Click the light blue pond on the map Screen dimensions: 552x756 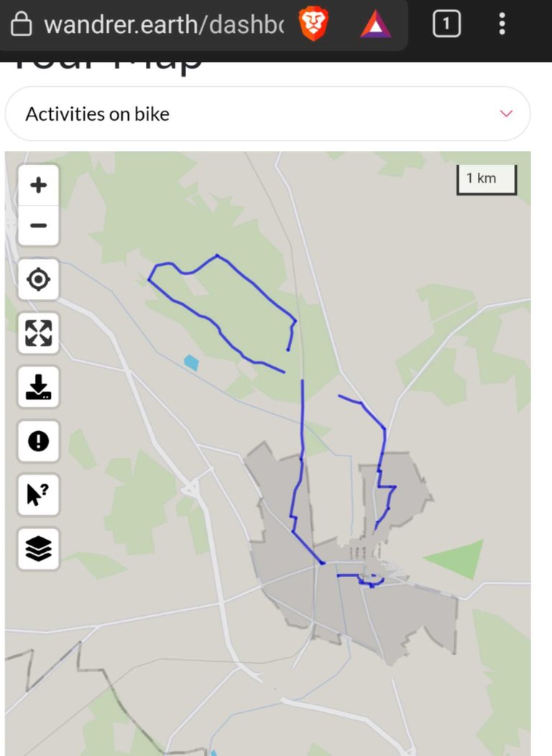coord(191,362)
